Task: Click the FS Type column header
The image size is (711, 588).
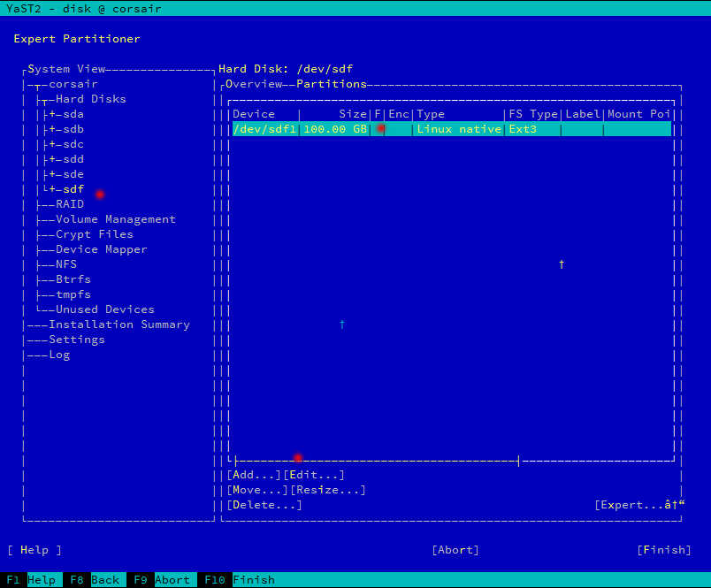Action: click(533, 114)
